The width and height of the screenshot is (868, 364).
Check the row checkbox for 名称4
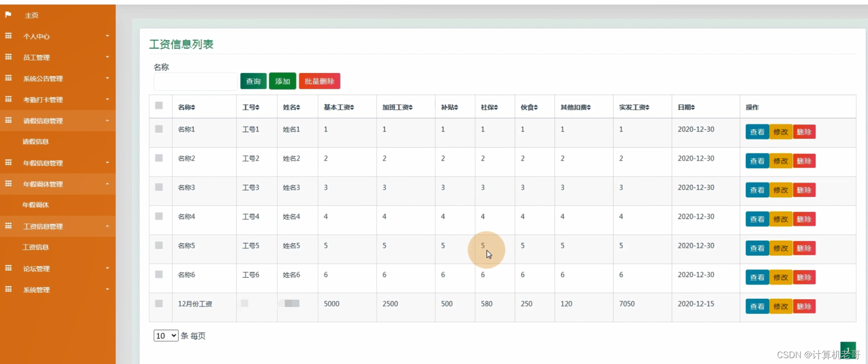click(x=159, y=216)
